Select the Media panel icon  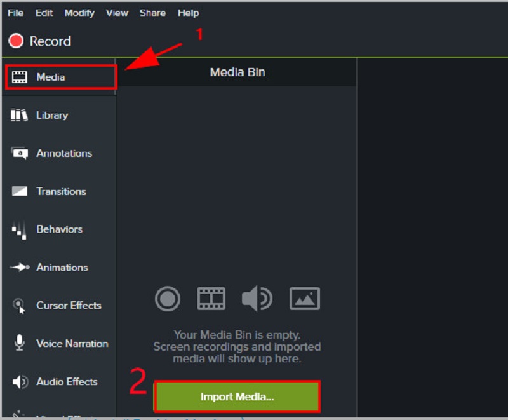(x=20, y=76)
